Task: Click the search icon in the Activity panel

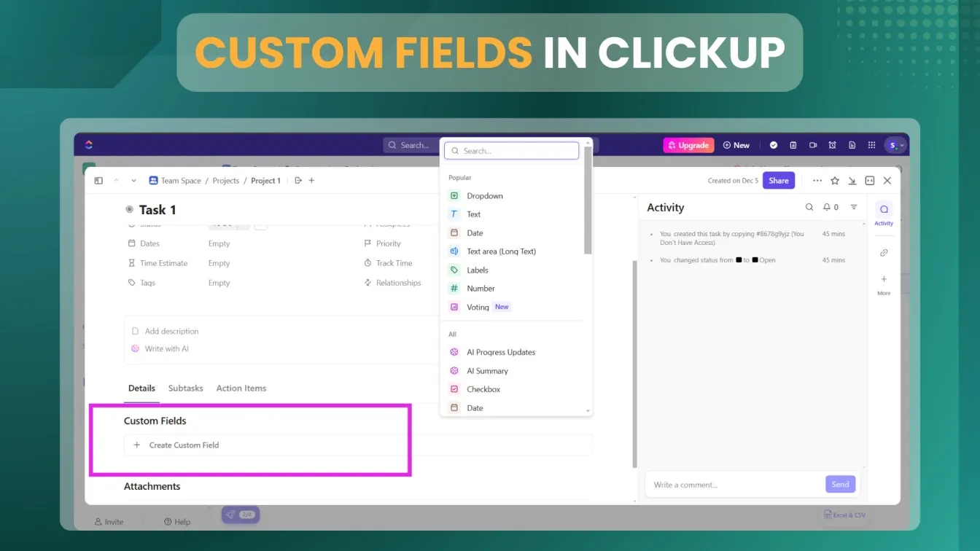Action: coord(809,207)
